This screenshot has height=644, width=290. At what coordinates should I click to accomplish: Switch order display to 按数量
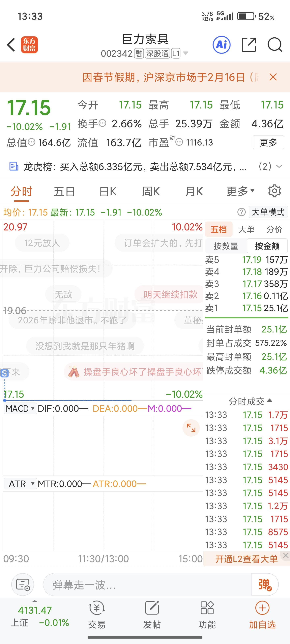[226, 246]
